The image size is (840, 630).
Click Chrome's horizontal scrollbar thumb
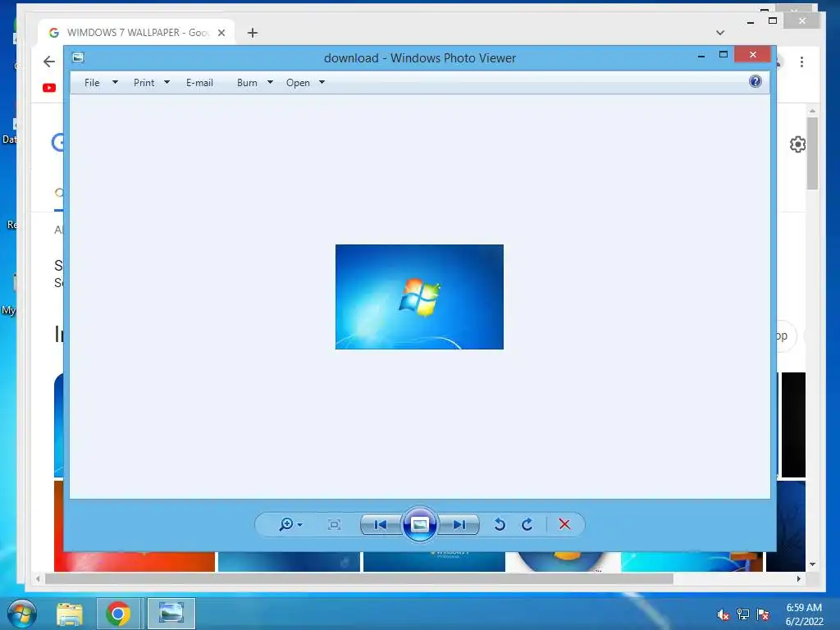coord(359,578)
